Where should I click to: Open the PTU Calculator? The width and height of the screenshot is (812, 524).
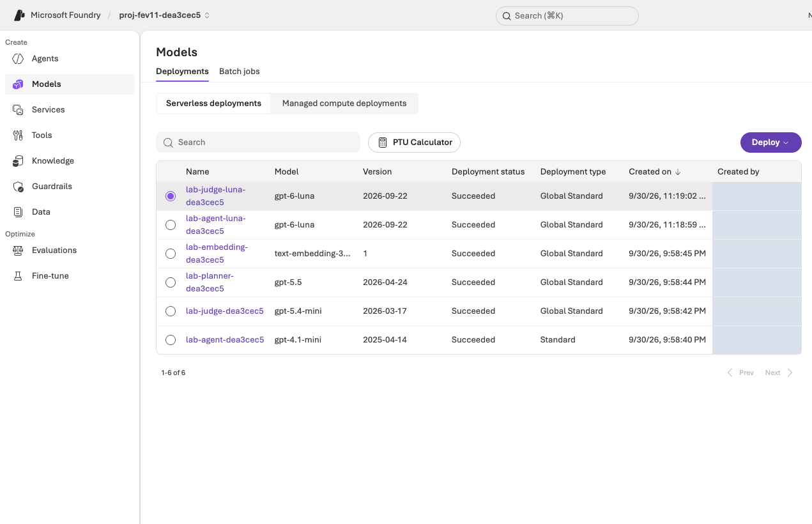[x=414, y=143]
